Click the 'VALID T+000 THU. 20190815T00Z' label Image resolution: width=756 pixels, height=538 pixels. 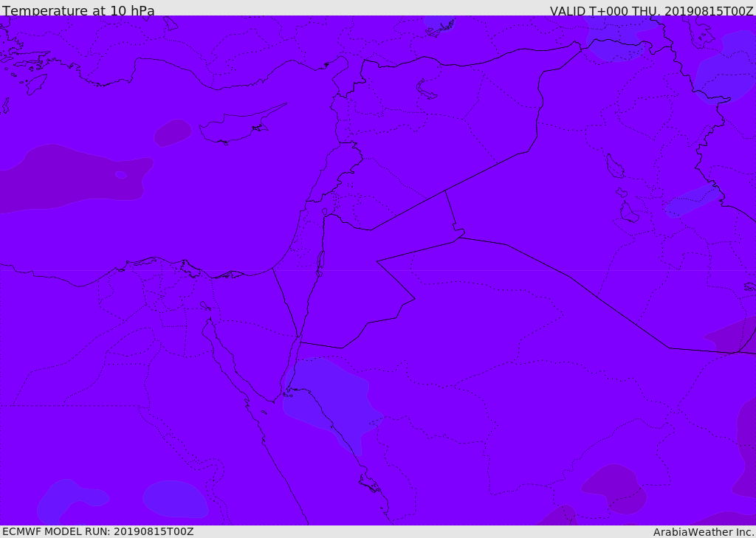[651, 10]
